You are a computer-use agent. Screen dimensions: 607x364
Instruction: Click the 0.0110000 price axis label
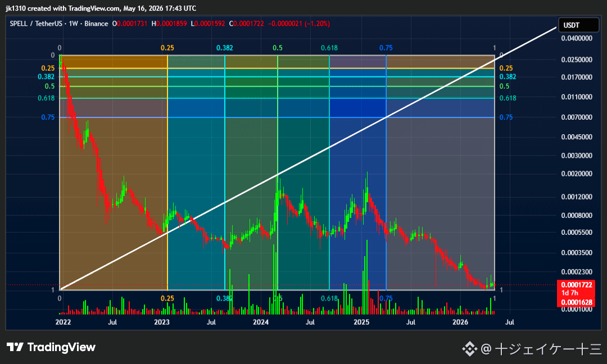pyautogui.click(x=577, y=97)
